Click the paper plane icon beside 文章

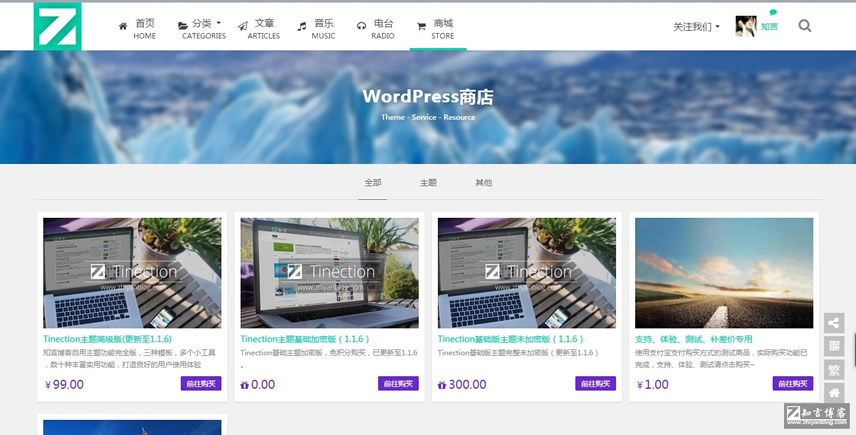coord(243,26)
